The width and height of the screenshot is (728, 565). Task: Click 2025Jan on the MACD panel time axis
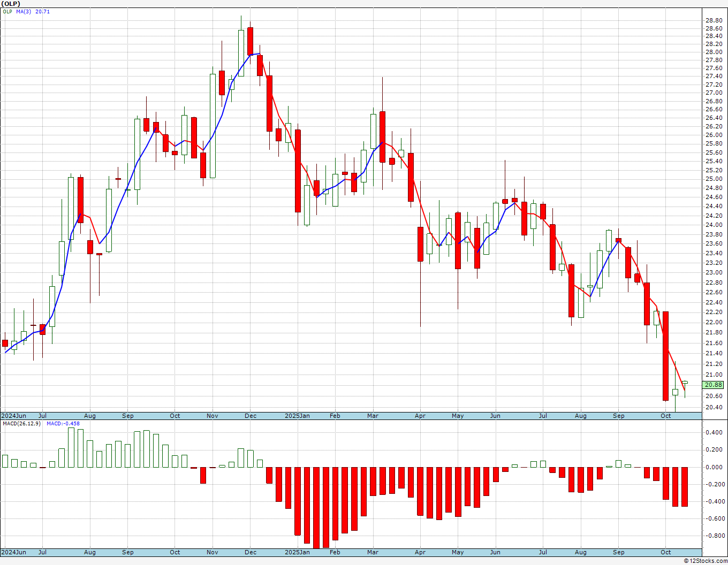tap(297, 552)
